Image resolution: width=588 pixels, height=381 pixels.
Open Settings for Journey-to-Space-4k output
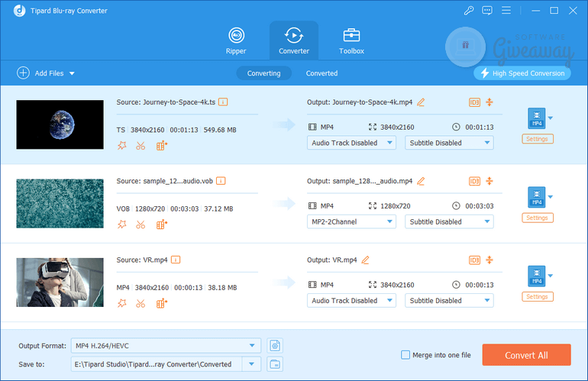pos(537,139)
